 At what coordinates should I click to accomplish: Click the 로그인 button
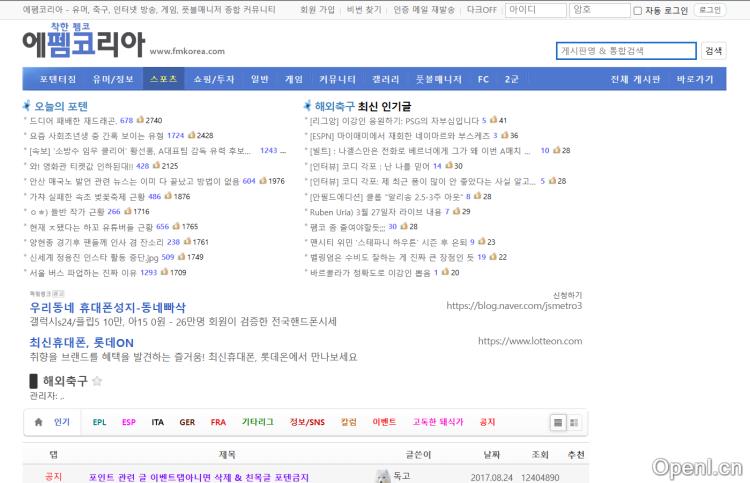(x=708, y=10)
